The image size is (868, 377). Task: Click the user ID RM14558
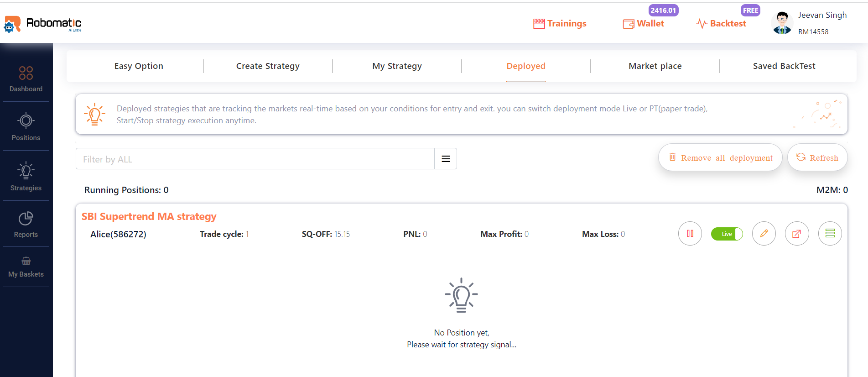pyautogui.click(x=813, y=31)
